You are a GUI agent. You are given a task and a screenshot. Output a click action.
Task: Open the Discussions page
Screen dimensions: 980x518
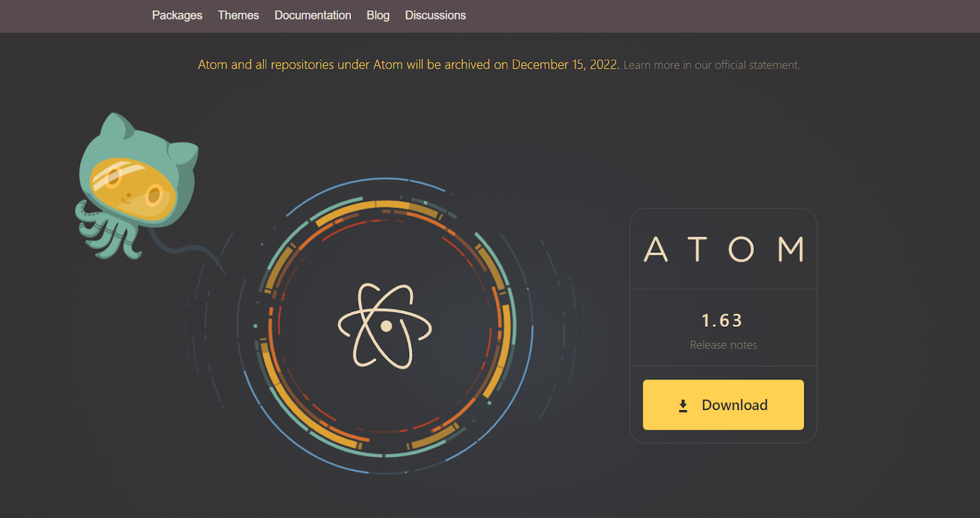435,15
